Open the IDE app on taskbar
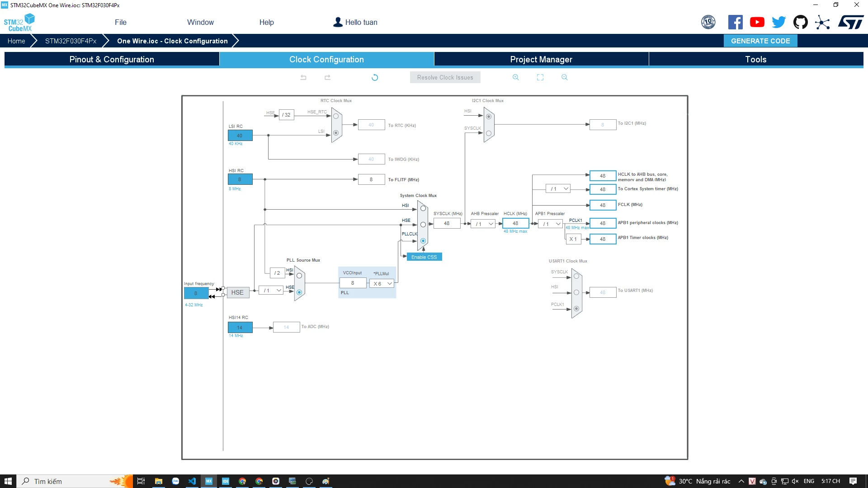The height and width of the screenshot is (488, 868). (x=226, y=481)
